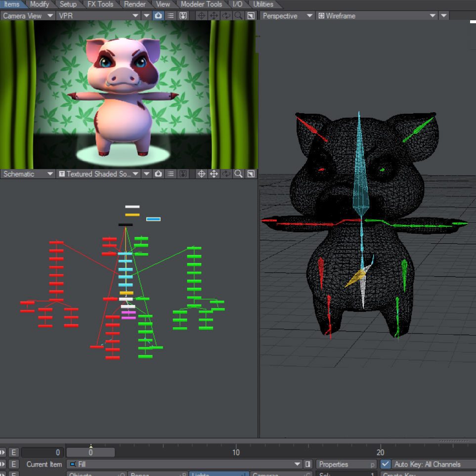Select rotate view icon in Camera View toolbar
This screenshot has width=476, height=476.
(x=226, y=16)
